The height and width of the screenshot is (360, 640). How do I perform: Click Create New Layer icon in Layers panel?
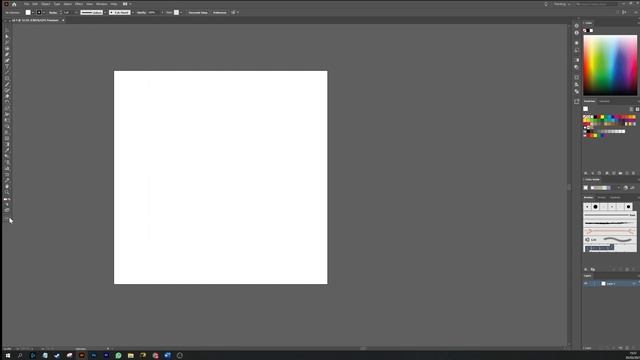627,348
